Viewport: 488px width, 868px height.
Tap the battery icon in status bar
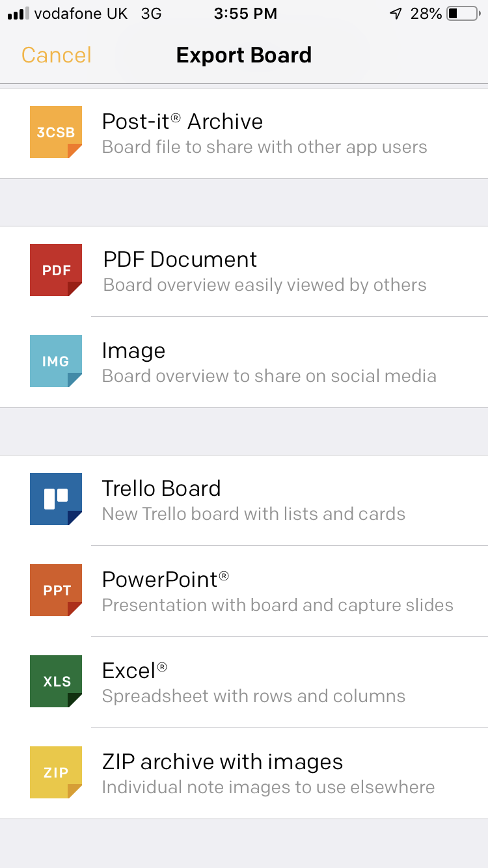pos(463,14)
